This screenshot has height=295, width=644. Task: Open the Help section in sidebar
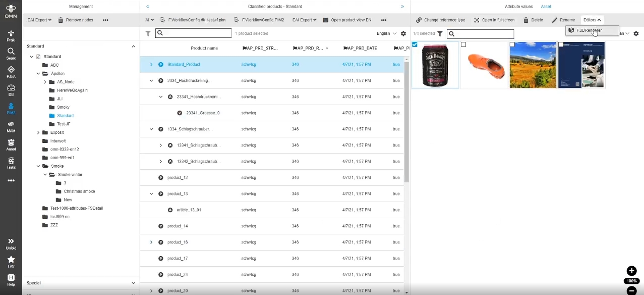(11, 280)
